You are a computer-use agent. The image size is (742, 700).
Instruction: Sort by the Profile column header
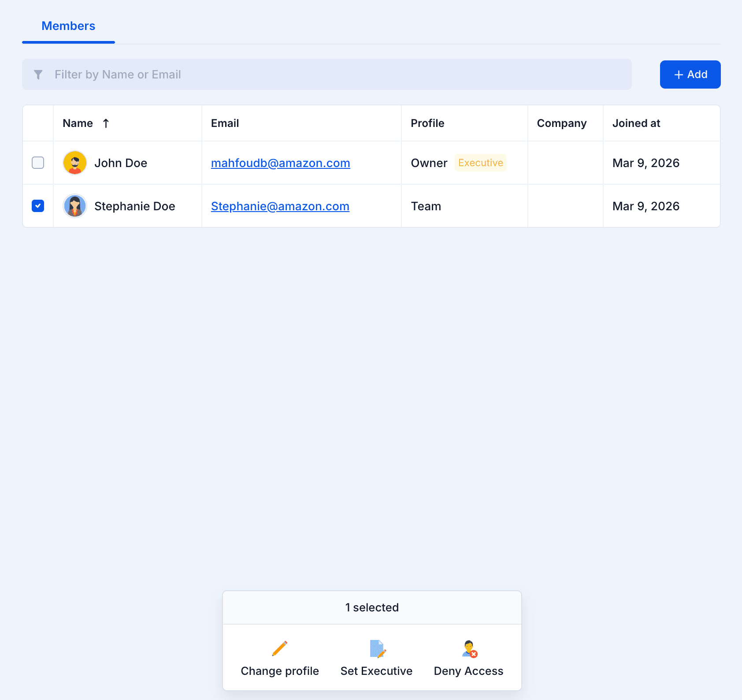(x=427, y=123)
